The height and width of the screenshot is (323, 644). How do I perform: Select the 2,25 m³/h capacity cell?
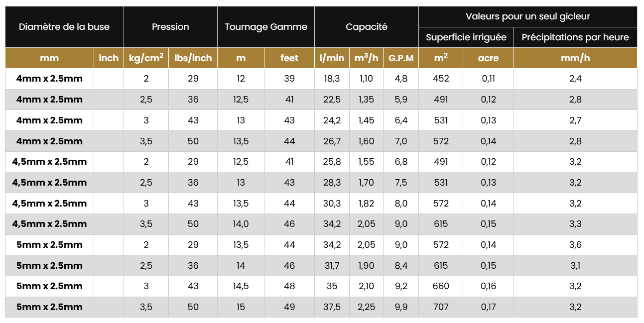point(366,307)
